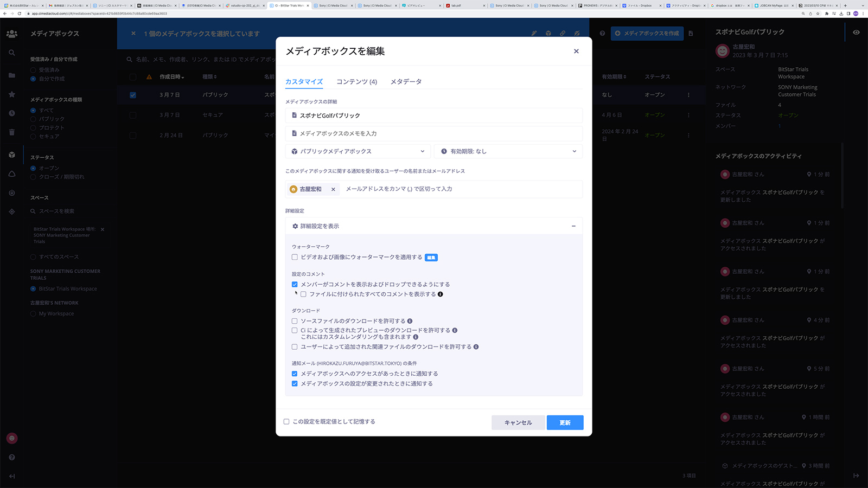Open the パブリックメディアボックス type dropdown
The width and height of the screenshot is (868, 488).
358,151
